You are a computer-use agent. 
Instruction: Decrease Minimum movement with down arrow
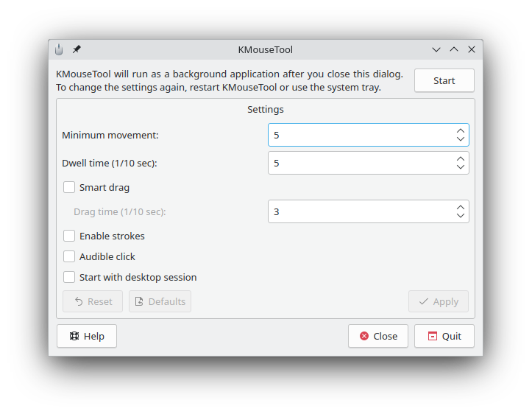click(461, 139)
